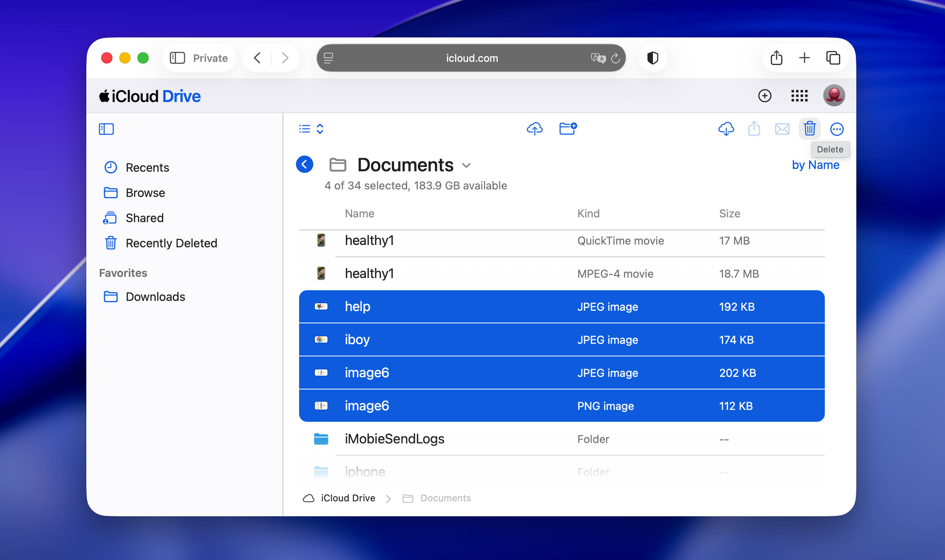Go back in Safari history
The image size is (945, 560).
(x=257, y=58)
